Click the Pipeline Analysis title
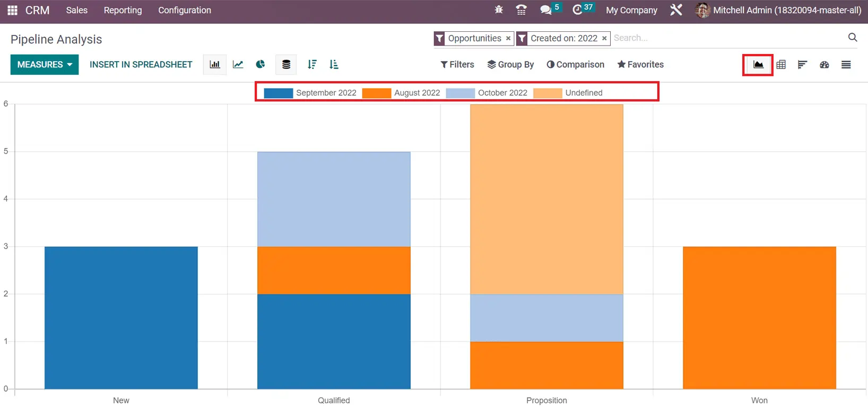This screenshot has height=407, width=868. point(56,39)
